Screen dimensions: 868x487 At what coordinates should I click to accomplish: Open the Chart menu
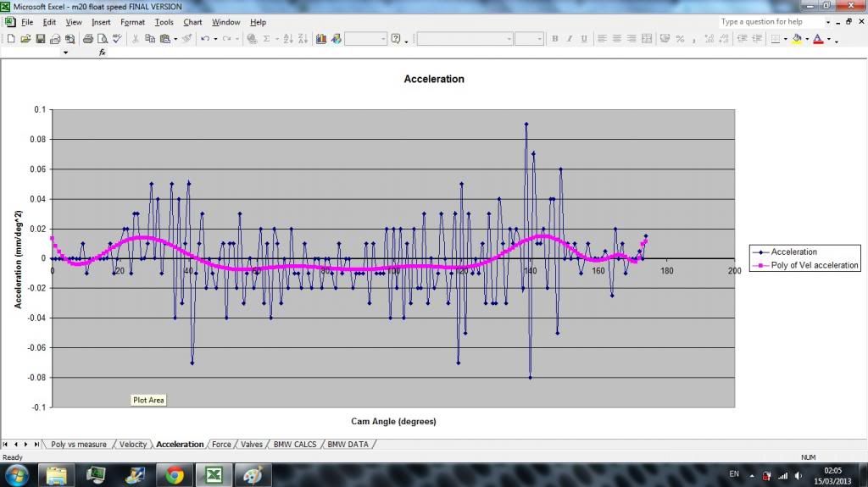pos(192,22)
